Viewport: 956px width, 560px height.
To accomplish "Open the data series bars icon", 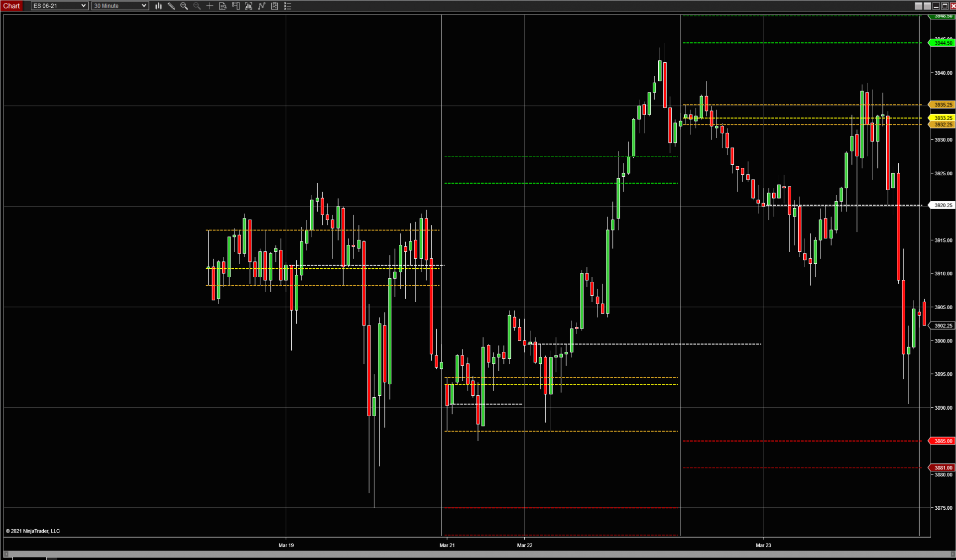I will coord(248,6).
